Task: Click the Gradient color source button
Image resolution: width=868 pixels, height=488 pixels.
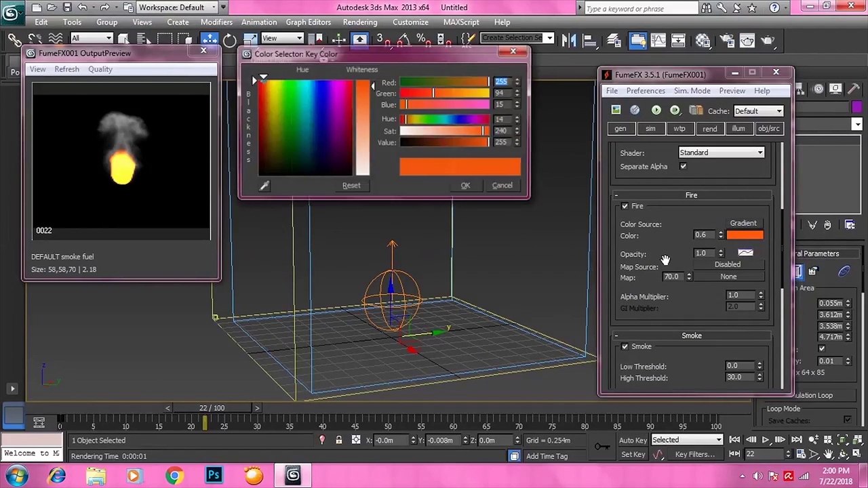Action: [743, 223]
